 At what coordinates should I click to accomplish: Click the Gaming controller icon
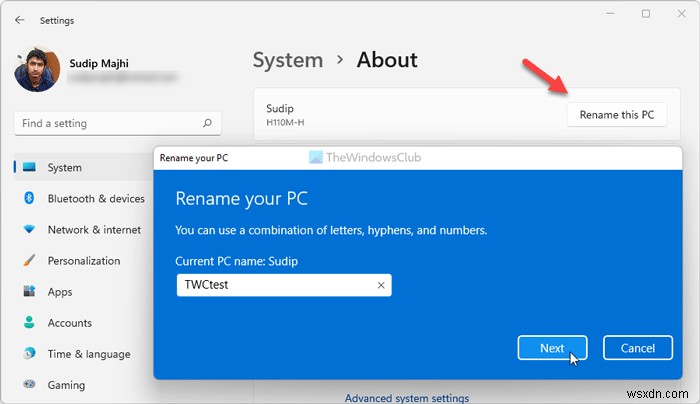point(29,384)
